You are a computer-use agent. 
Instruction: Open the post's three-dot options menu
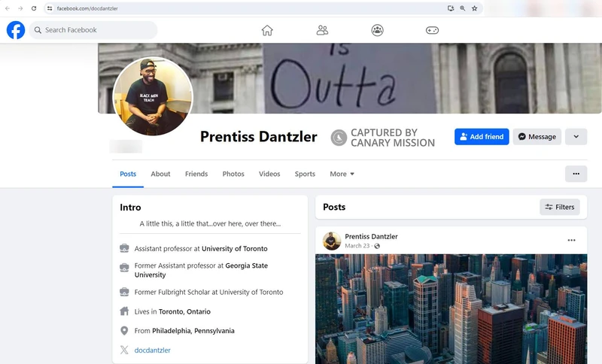571,241
